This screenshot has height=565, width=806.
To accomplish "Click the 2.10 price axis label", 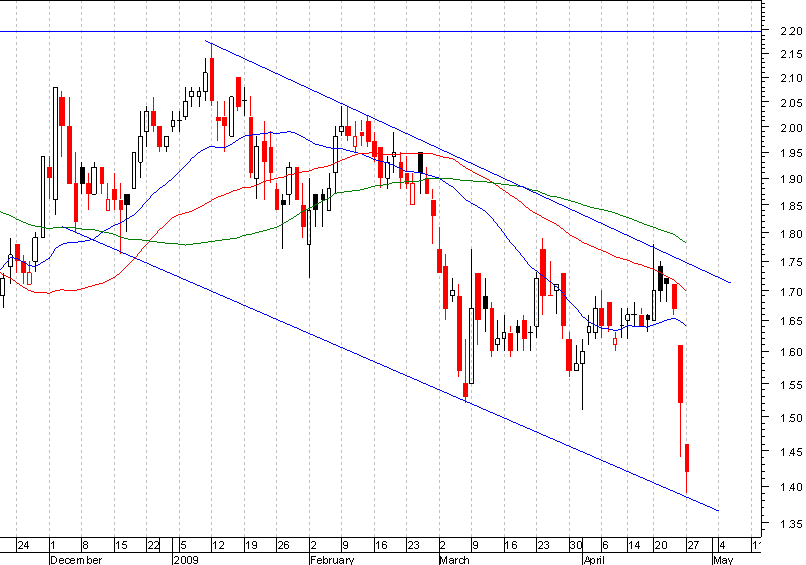I will (791, 78).
